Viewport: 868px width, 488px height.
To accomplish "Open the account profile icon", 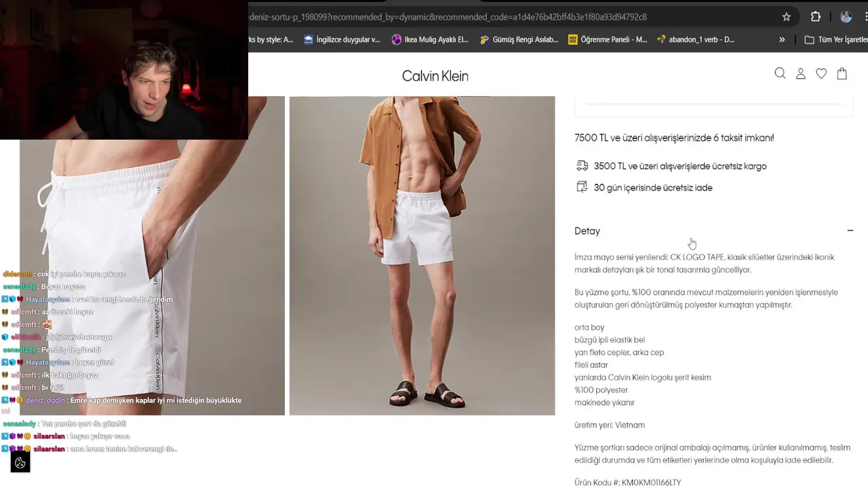I will [x=801, y=73].
